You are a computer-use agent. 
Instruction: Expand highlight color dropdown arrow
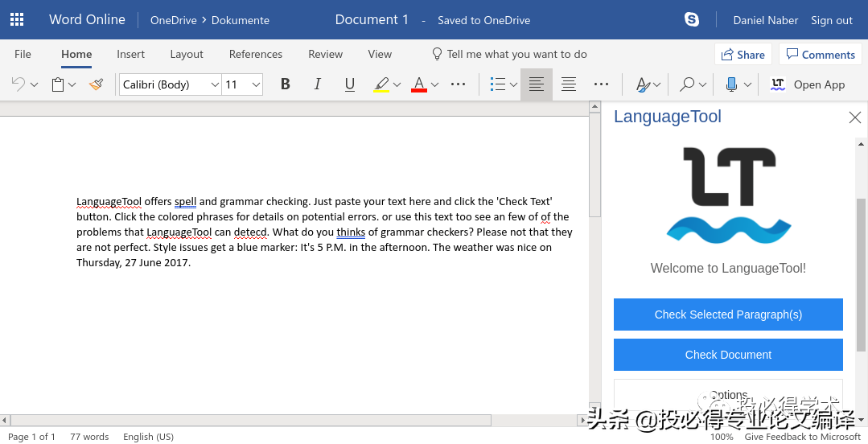click(397, 84)
